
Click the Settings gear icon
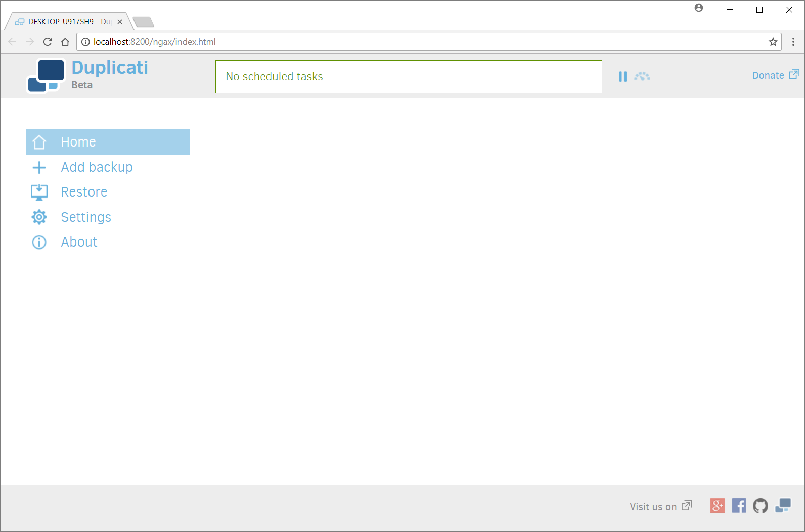pyautogui.click(x=39, y=217)
